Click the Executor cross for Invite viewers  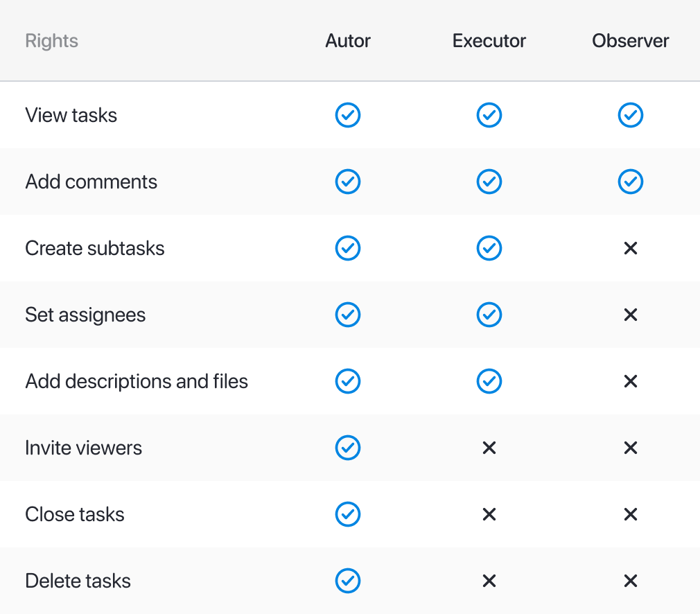coord(489,448)
